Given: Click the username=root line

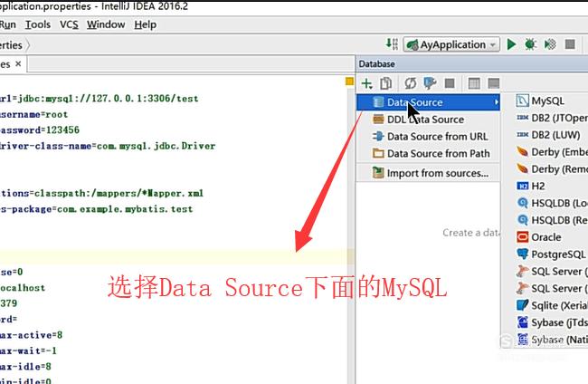Looking at the screenshot, I should (x=33, y=114).
